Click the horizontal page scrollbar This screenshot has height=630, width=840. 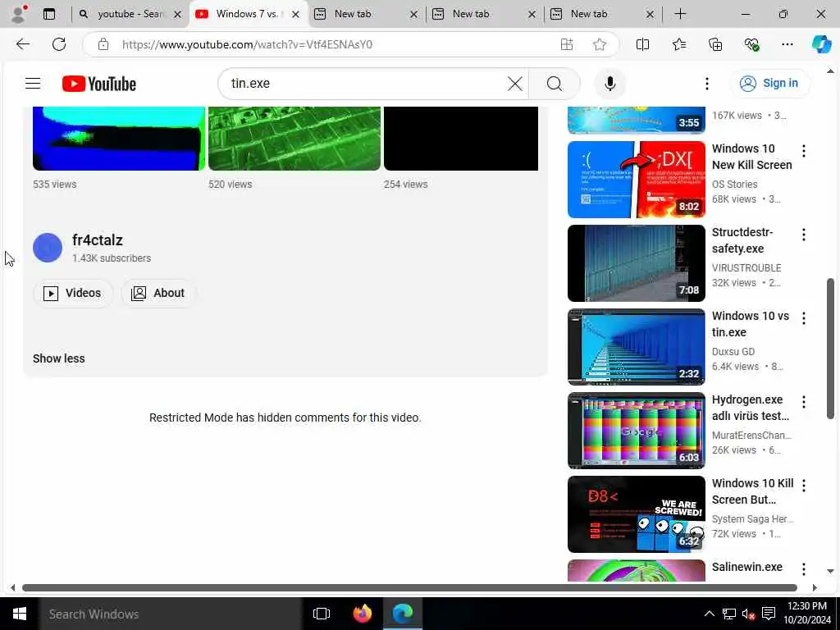point(409,587)
